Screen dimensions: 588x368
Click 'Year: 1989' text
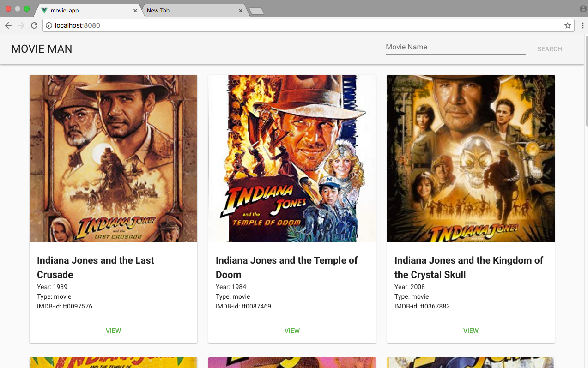(52, 287)
